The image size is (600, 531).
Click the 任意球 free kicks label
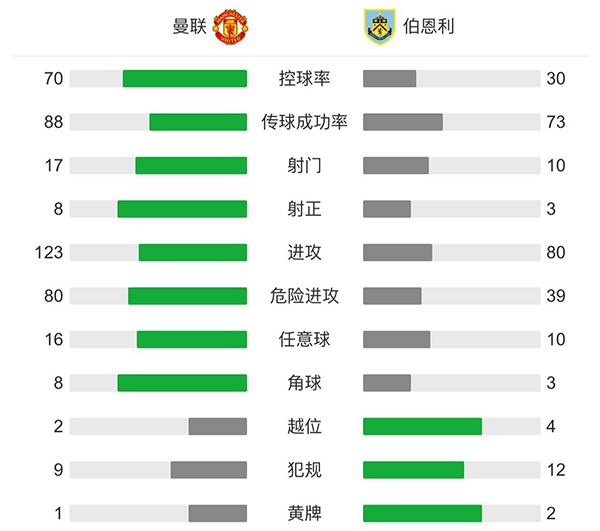[305, 340]
